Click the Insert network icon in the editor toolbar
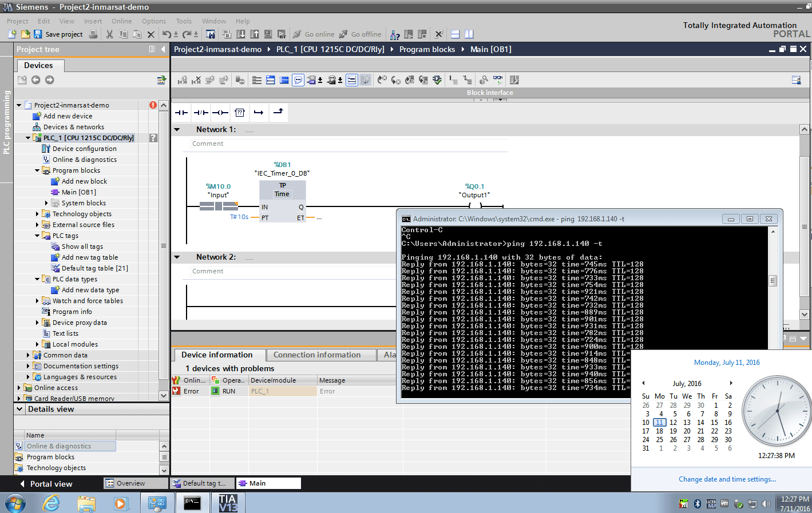This screenshot has height=513, width=812. pos(183,80)
